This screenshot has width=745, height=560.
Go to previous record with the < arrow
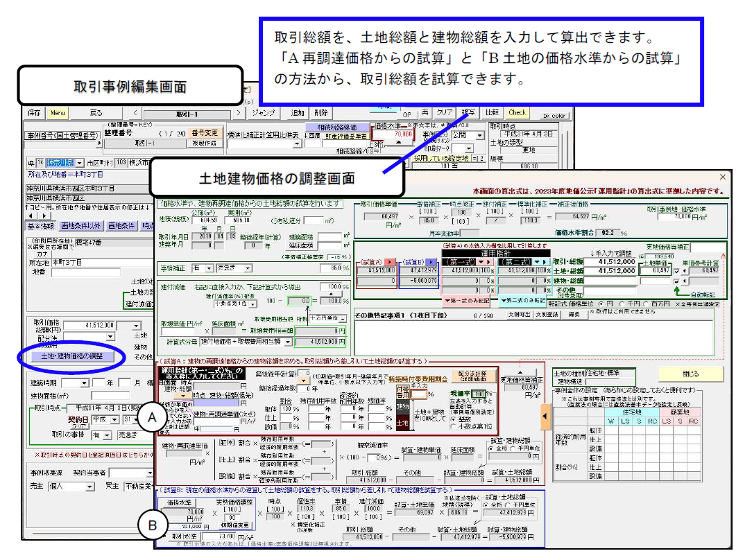click(135, 114)
